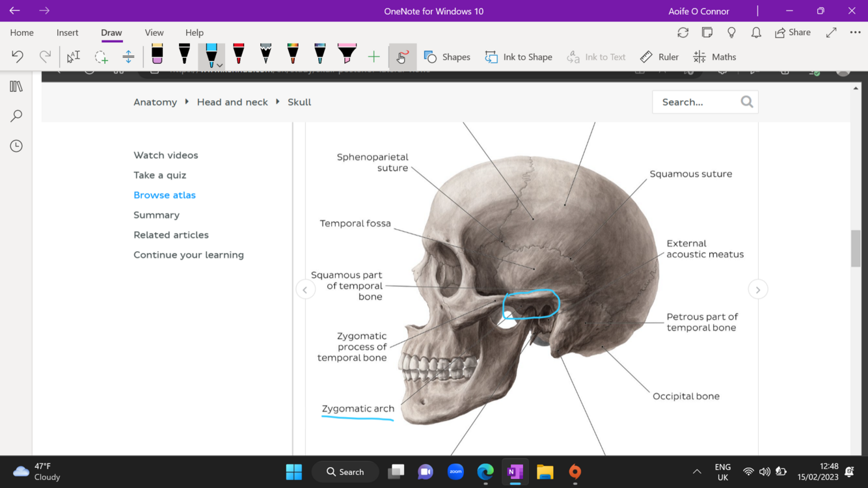The image size is (868, 488).
Task: Click the Skull breadcrumb
Action: pos(299,102)
